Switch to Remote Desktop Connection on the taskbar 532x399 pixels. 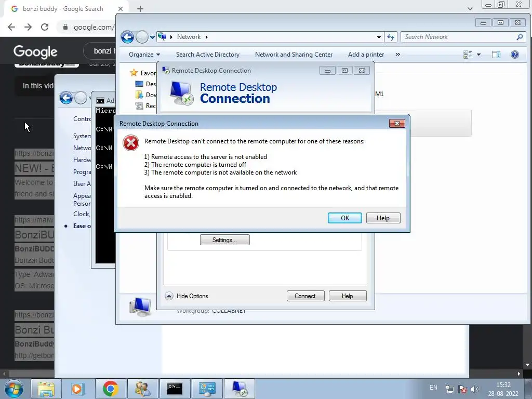[239, 389]
